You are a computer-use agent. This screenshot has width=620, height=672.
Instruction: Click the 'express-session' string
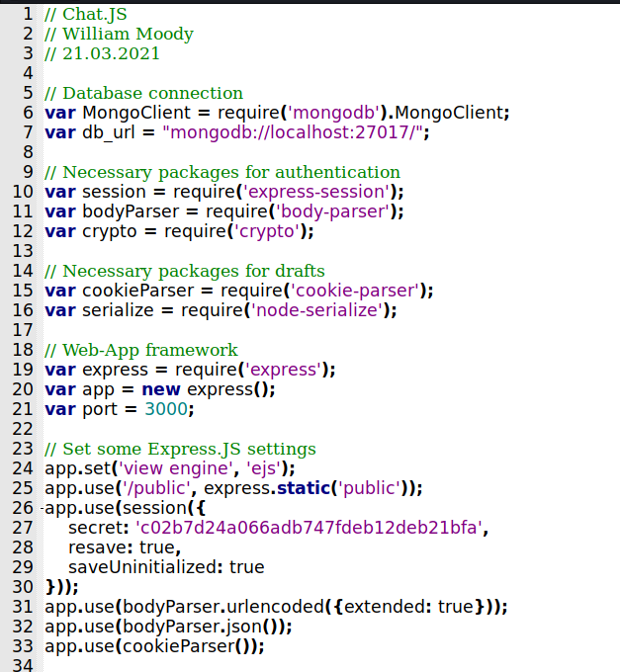pyautogui.click(x=316, y=192)
